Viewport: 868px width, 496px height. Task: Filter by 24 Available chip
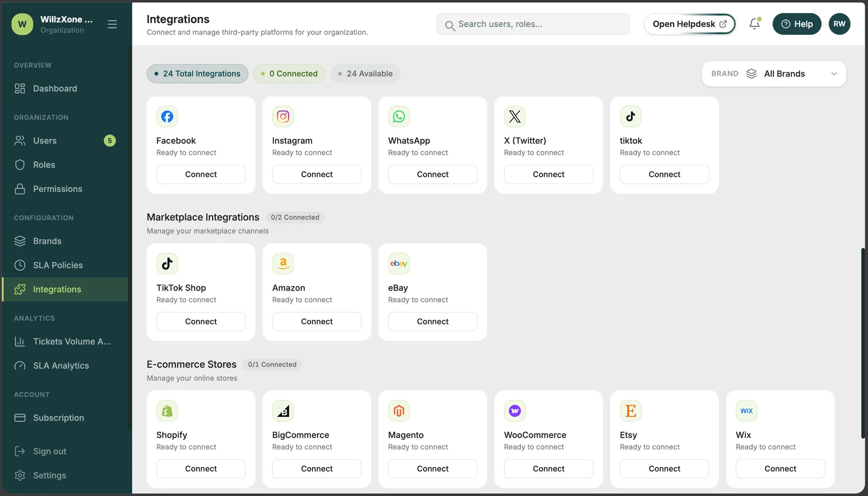[x=365, y=74]
